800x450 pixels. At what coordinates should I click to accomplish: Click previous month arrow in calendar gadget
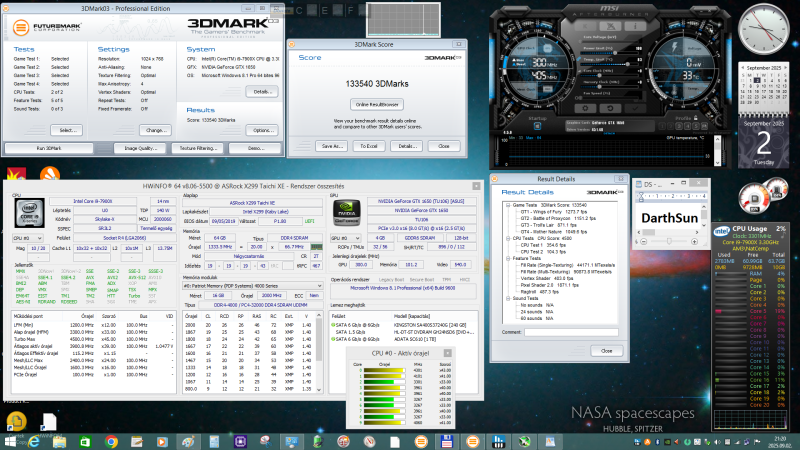click(742, 67)
